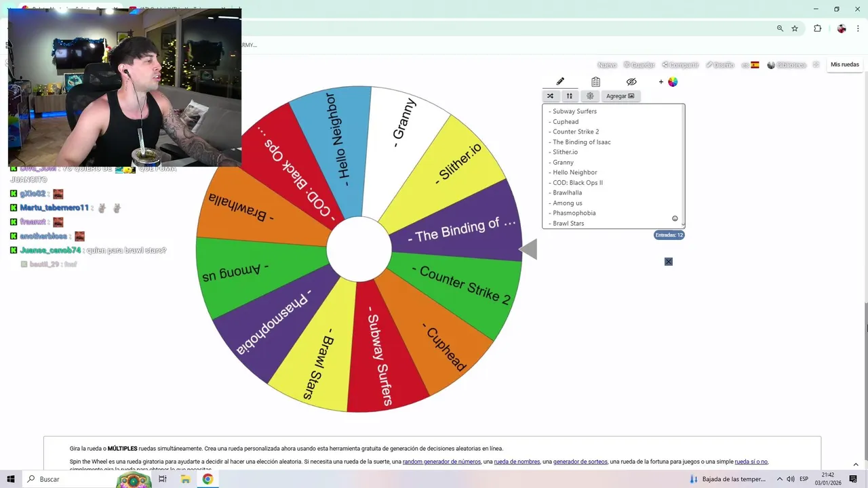The width and height of the screenshot is (868, 488).
Task: Click the volume speaker tray icon
Action: coord(791,479)
